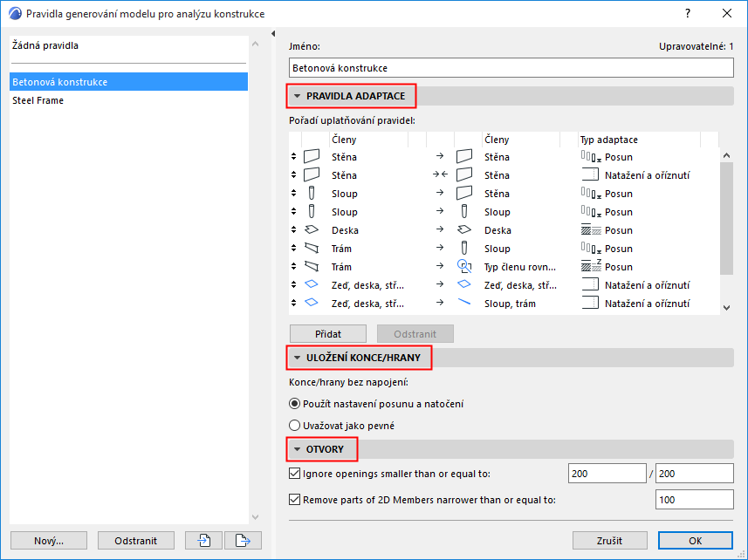Select 'Použít nastavení posunu a natočení' radio option

295,404
